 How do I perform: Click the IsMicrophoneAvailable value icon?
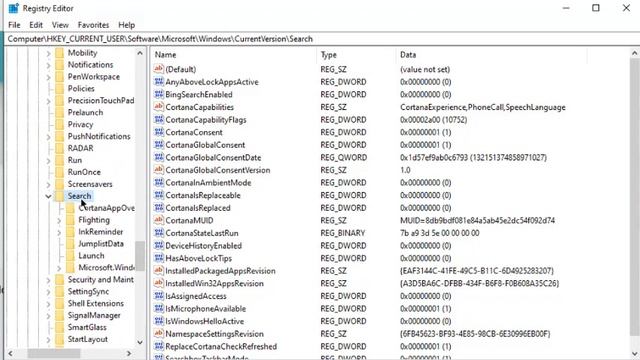159,308
